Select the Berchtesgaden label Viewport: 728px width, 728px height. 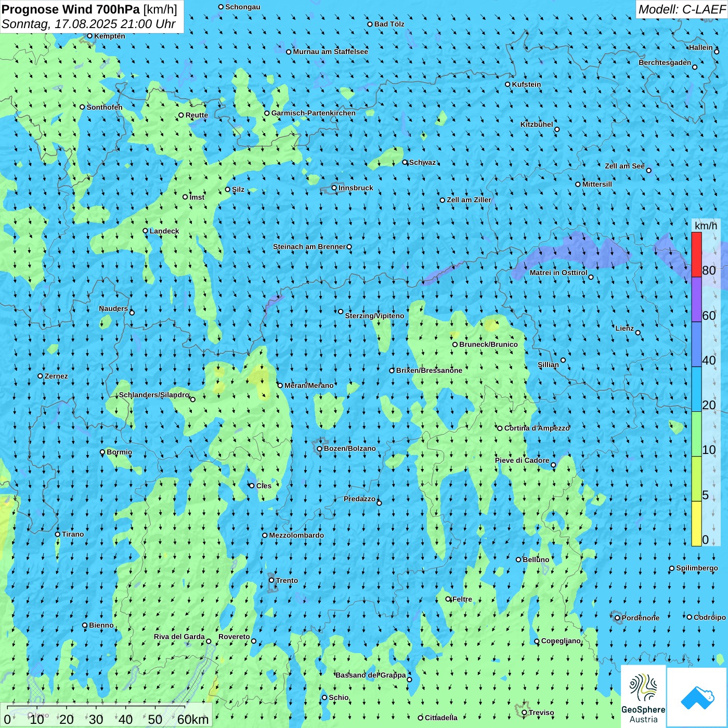[665, 62]
